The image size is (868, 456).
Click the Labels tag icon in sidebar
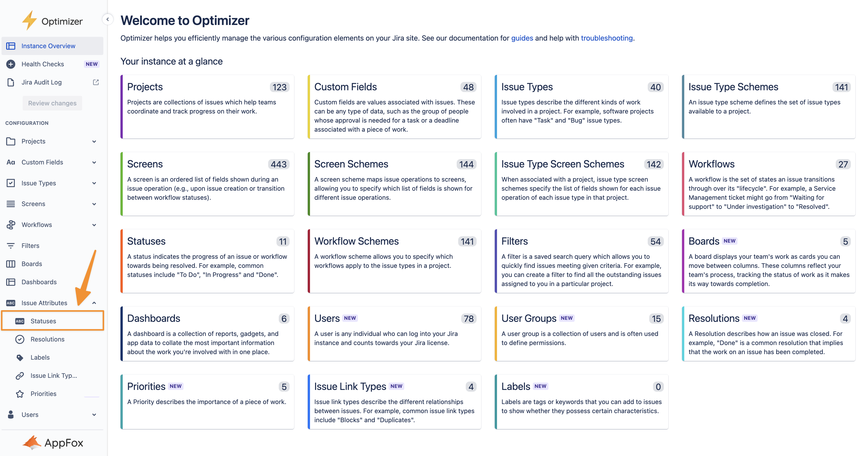click(20, 358)
